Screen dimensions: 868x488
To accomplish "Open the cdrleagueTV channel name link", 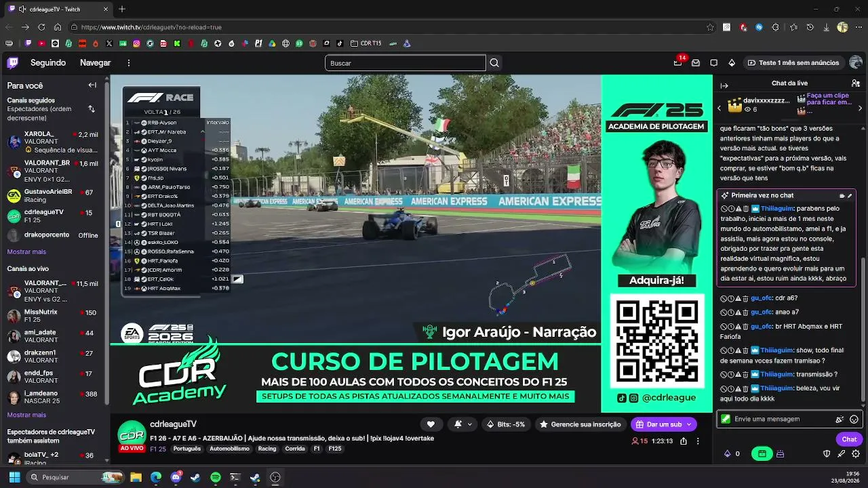I will (173, 424).
